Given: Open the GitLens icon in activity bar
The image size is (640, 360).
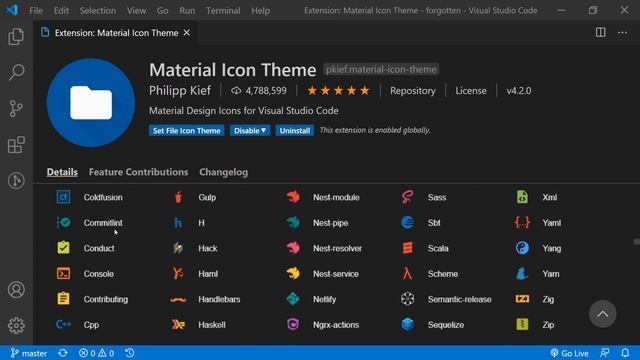Looking at the screenshot, I should (x=16, y=180).
